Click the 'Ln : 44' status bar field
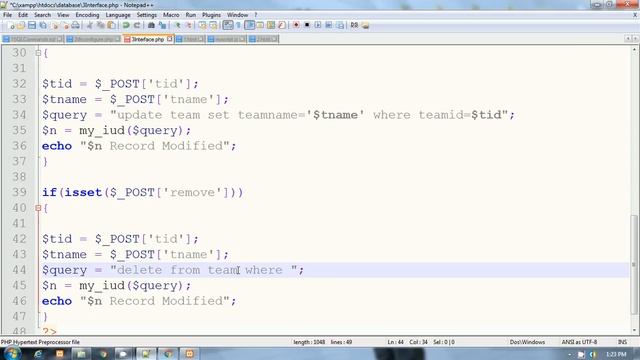This screenshot has width=640, height=360. pyautogui.click(x=395, y=342)
